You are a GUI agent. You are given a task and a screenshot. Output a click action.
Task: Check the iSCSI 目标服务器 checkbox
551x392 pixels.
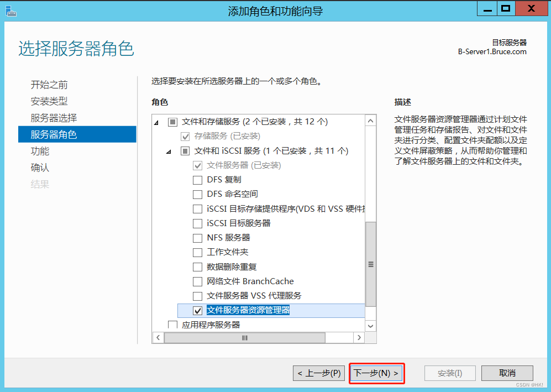197,223
